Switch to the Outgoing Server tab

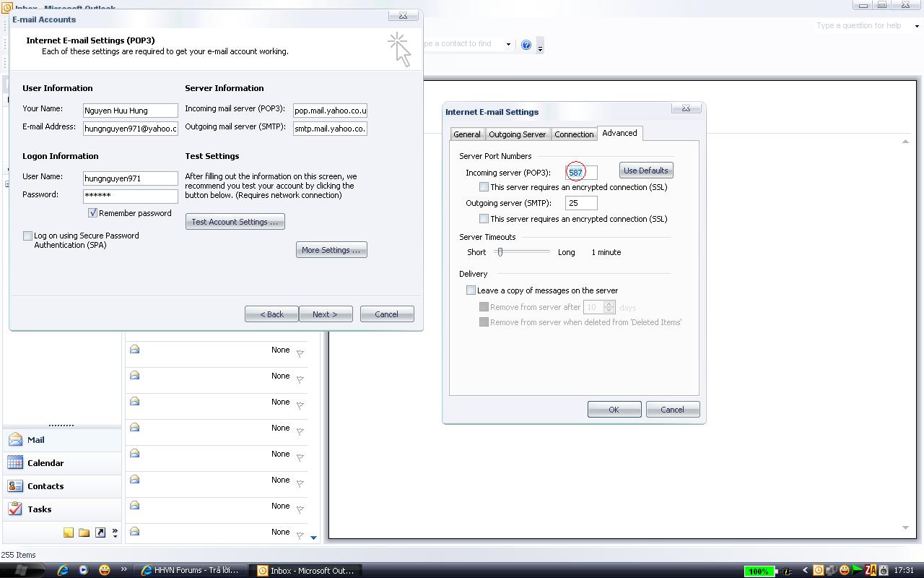pyautogui.click(x=517, y=134)
